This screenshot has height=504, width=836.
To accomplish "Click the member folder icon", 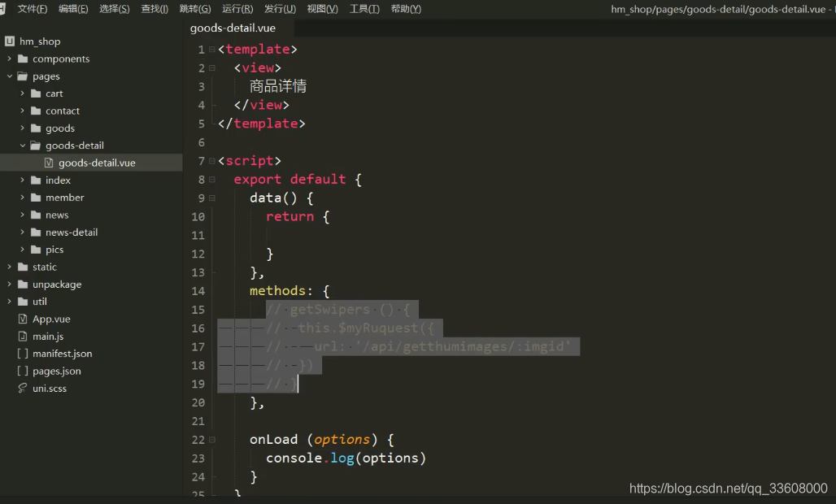I will coord(36,198).
